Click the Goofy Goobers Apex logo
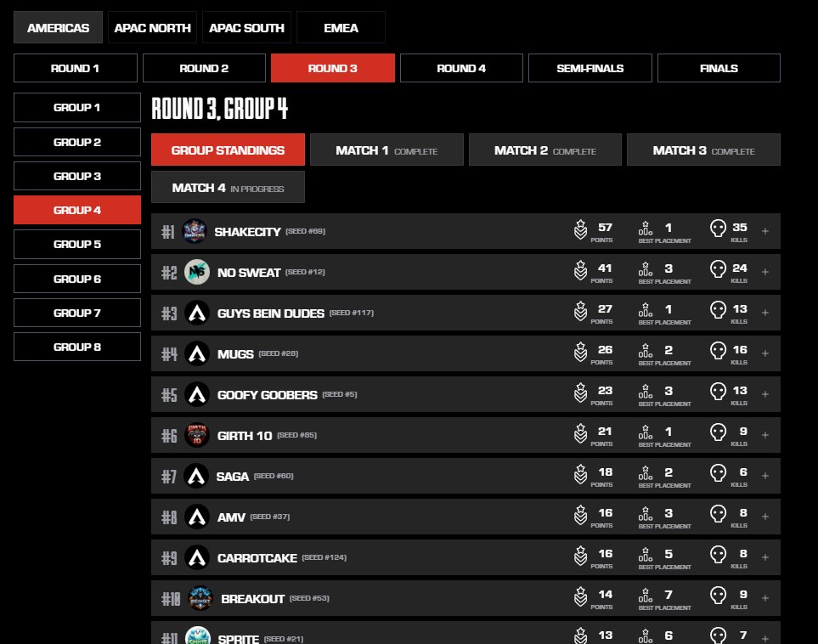Screen dimensions: 818x644 pyautogui.click(x=197, y=394)
